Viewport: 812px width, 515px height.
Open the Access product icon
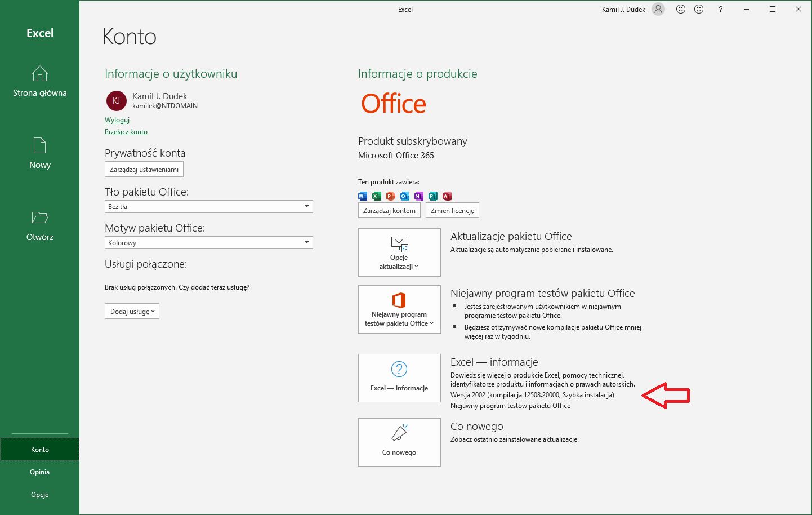coord(447,196)
